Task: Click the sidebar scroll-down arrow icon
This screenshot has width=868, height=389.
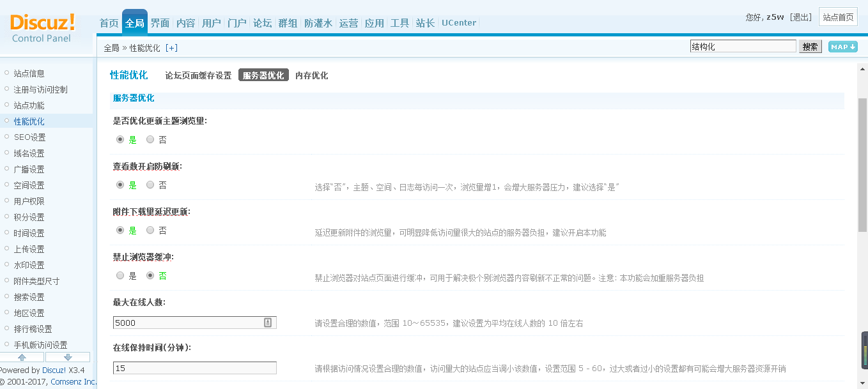Action: [x=68, y=357]
